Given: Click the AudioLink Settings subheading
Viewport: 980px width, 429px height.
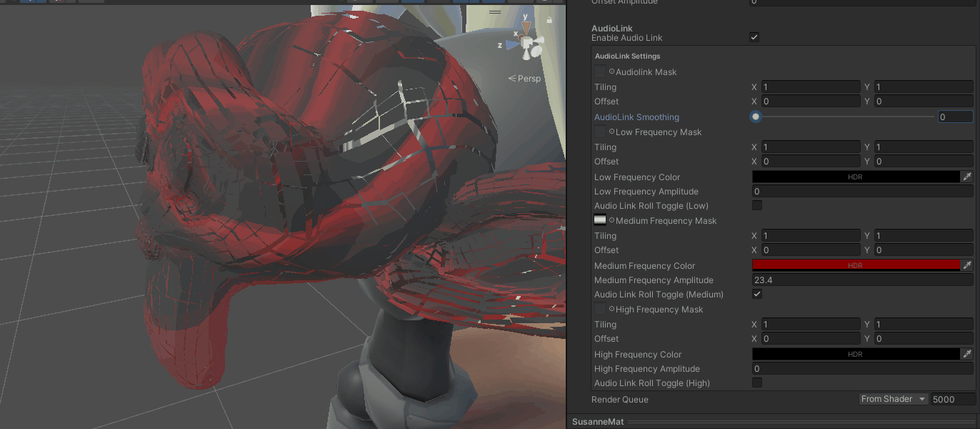Looking at the screenshot, I should (x=627, y=56).
